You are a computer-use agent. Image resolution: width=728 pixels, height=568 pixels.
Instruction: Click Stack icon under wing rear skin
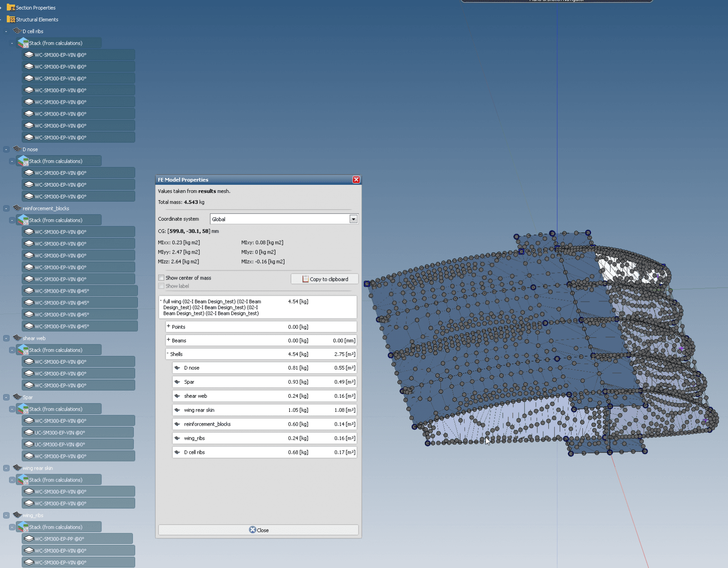pos(23,479)
